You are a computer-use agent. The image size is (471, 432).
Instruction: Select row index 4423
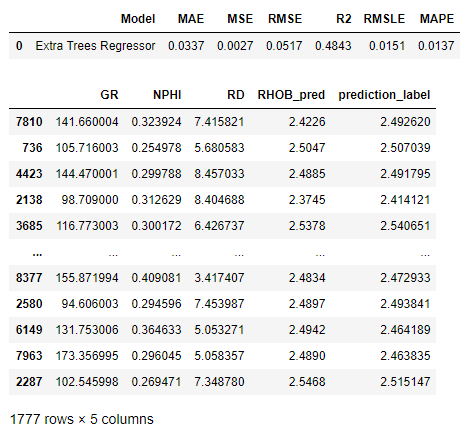[x=29, y=174]
